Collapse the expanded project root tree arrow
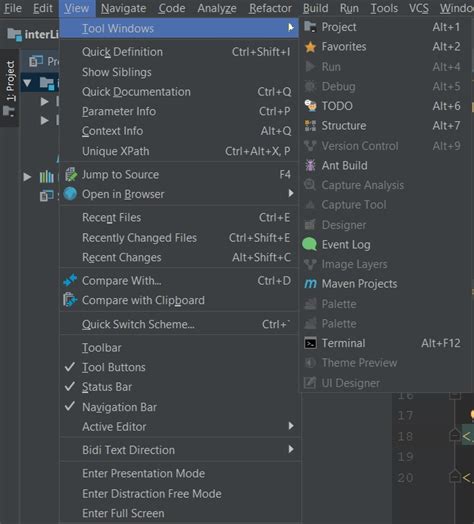The image size is (474, 524). [x=27, y=83]
